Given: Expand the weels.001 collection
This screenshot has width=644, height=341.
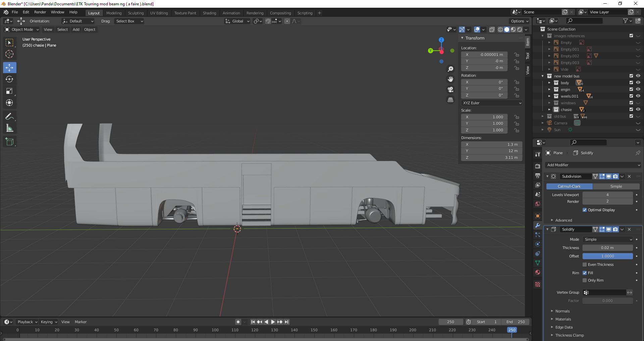Looking at the screenshot, I should click(x=549, y=96).
